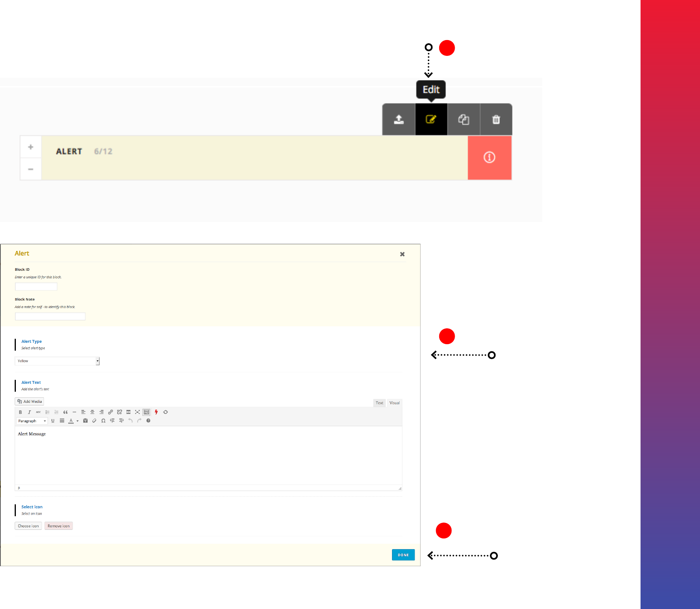The image size is (700, 609).
Task: Justify the text
Action: [x=62, y=421]
